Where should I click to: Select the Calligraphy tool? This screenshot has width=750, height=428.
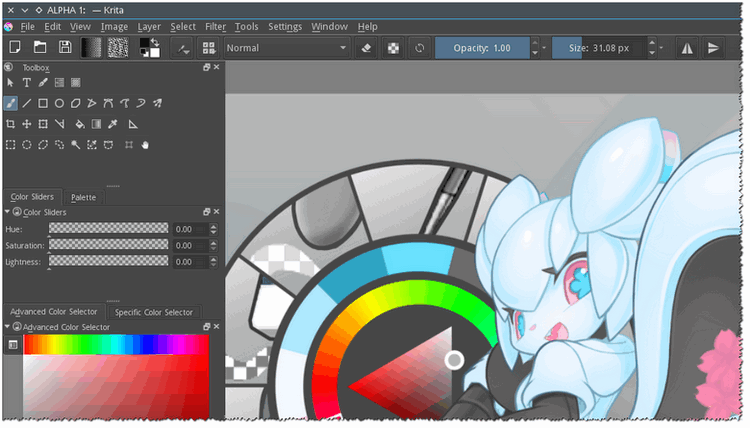43,83
